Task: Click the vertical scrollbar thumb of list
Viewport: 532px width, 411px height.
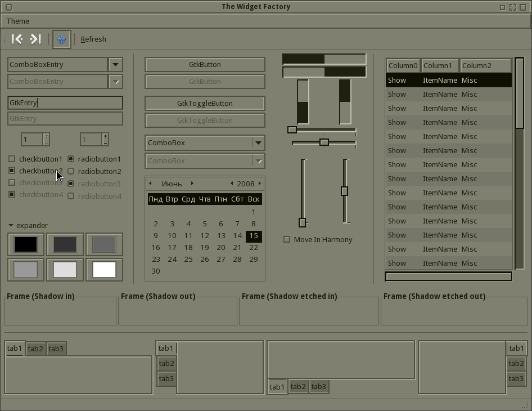Action: pos(520,93)
